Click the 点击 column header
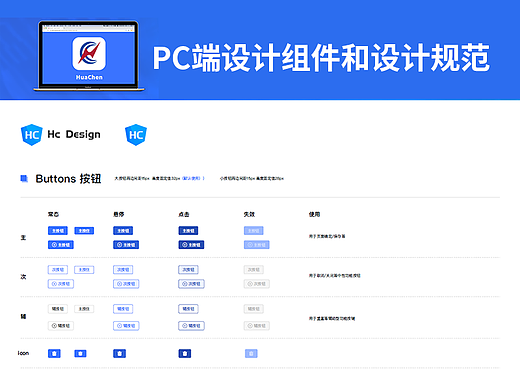520x390 pixels. click(184, 214)
